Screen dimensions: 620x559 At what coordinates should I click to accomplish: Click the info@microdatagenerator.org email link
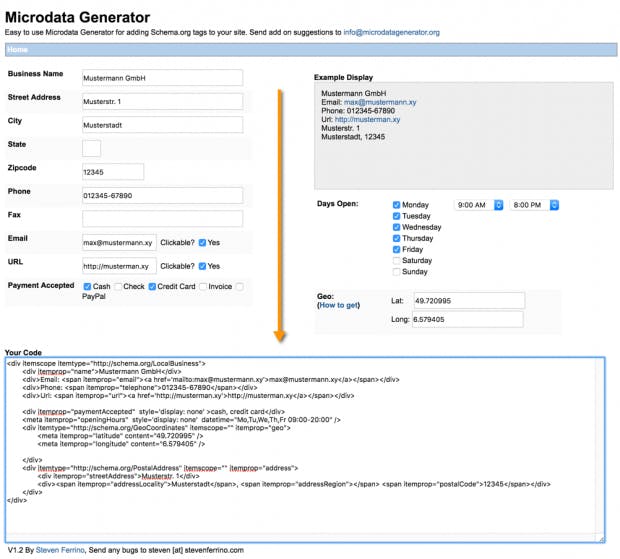391,32
